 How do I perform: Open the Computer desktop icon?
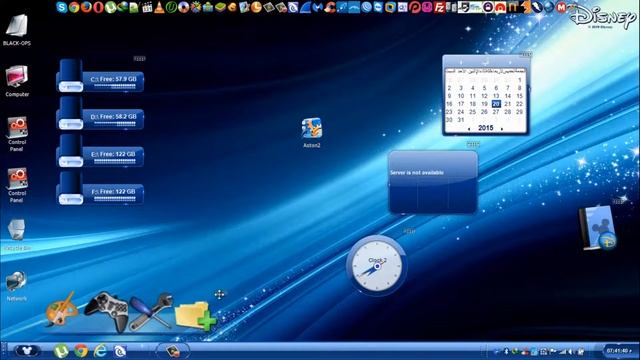point(17,80)
